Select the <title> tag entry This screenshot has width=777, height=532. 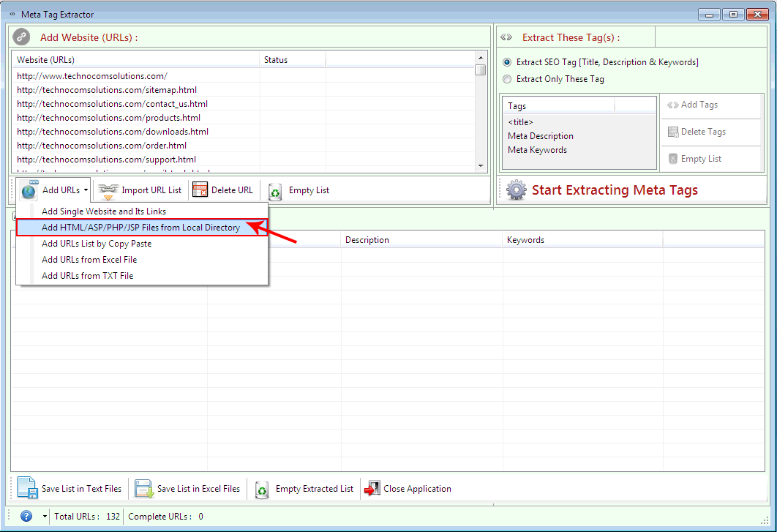coord(520,122)
